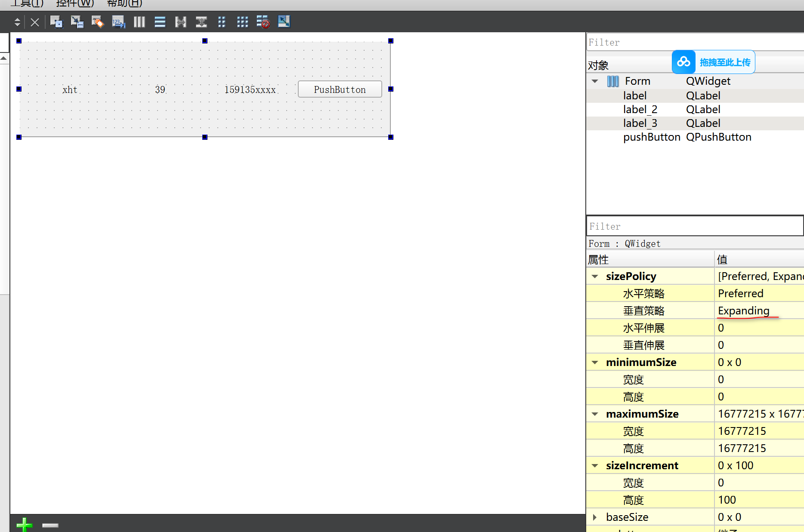Collapse the Form node in object tree
This screenshot has width=804, height=532.
(x=595, y=81)
